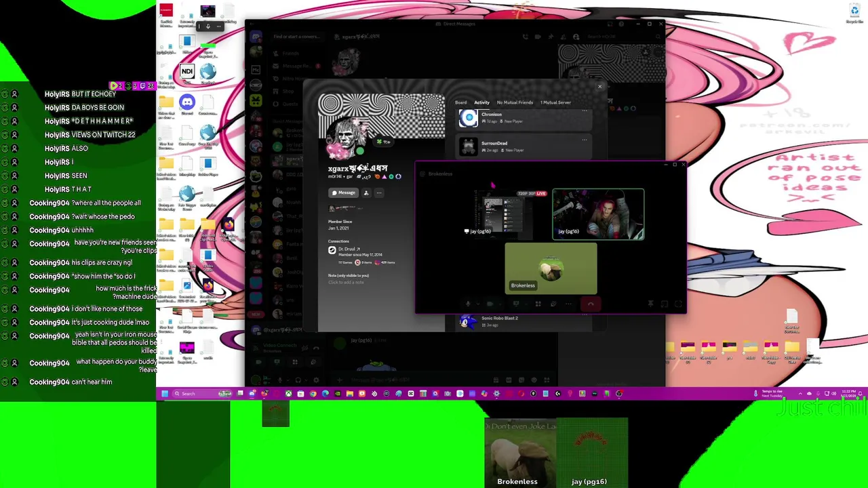Click the Sonic Robo Blast 2 icon
Viewport: 868px width, 488px height.
click(467, 322)
